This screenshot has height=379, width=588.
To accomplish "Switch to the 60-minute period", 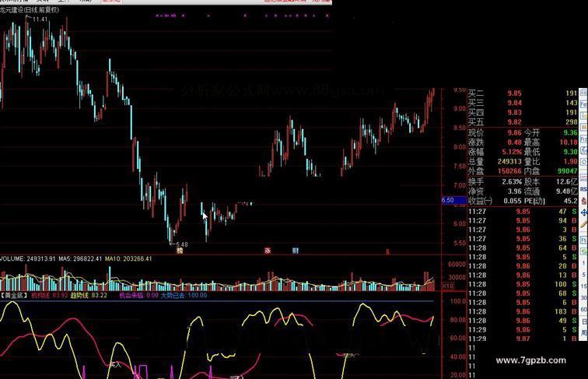I will click(584, 310).
